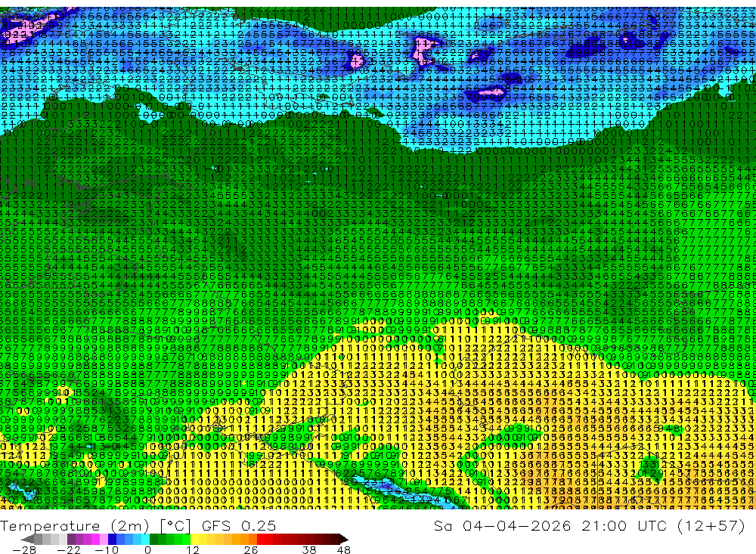The image size is (756, 554).
Task: Click the gray left arrow of color scale
Action: pyautogui.click(x=27, y=539)
